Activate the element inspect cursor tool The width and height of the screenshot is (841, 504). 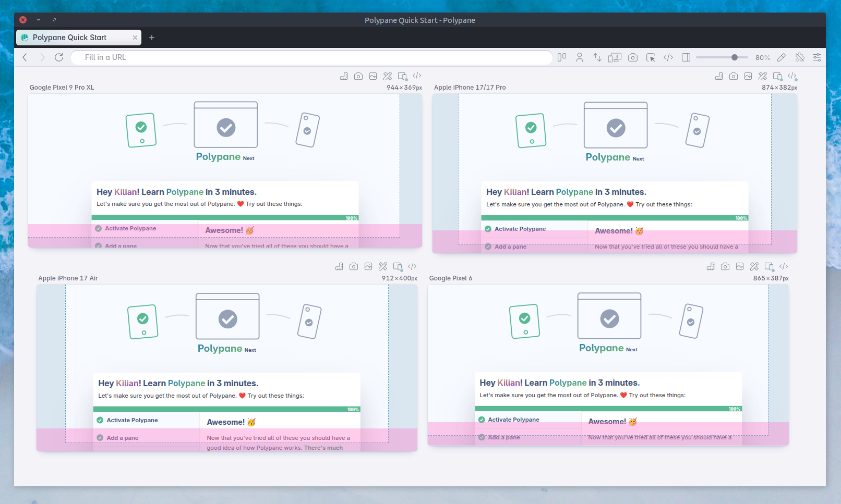coord(651,57)
